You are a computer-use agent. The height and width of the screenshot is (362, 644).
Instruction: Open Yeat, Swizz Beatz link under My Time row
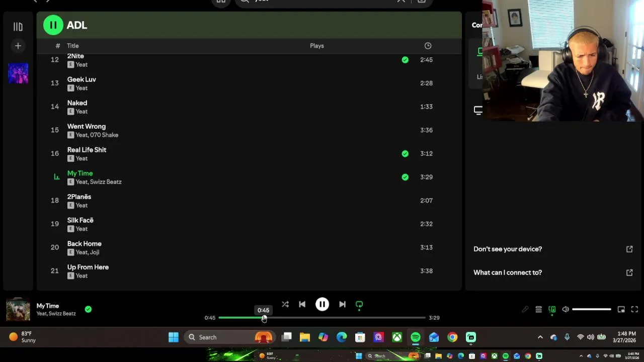[x=98, y=182]
